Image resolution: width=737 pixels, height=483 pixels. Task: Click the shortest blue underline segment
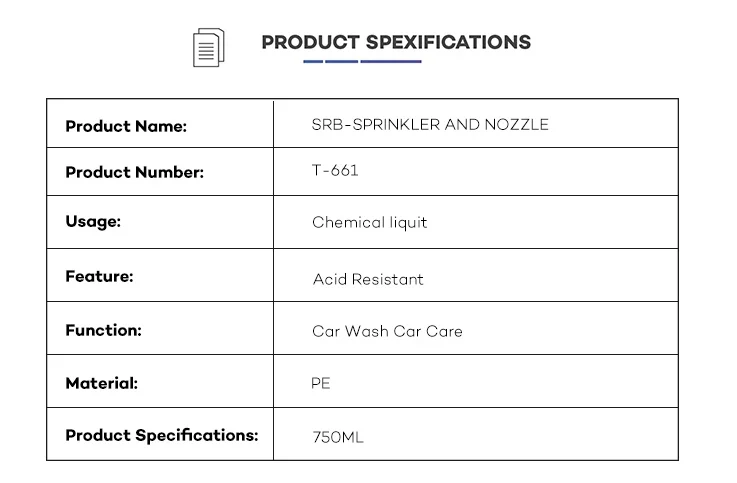click(x=313, y=61)
